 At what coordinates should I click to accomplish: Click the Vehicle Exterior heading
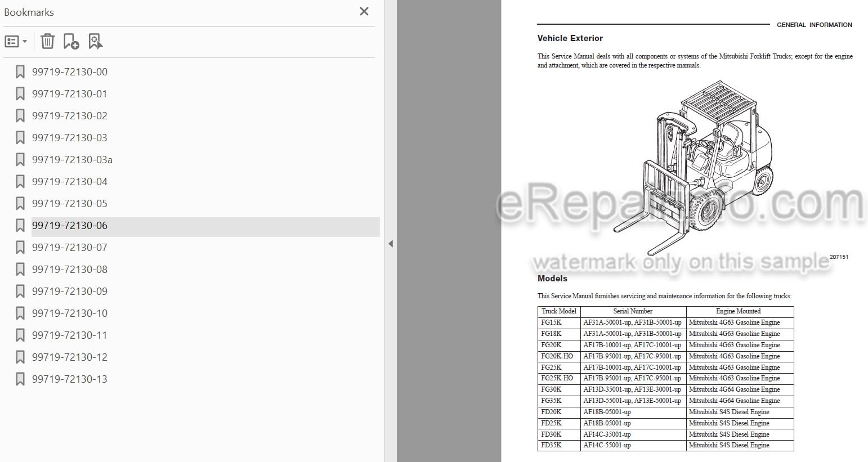tap(570, 38)
